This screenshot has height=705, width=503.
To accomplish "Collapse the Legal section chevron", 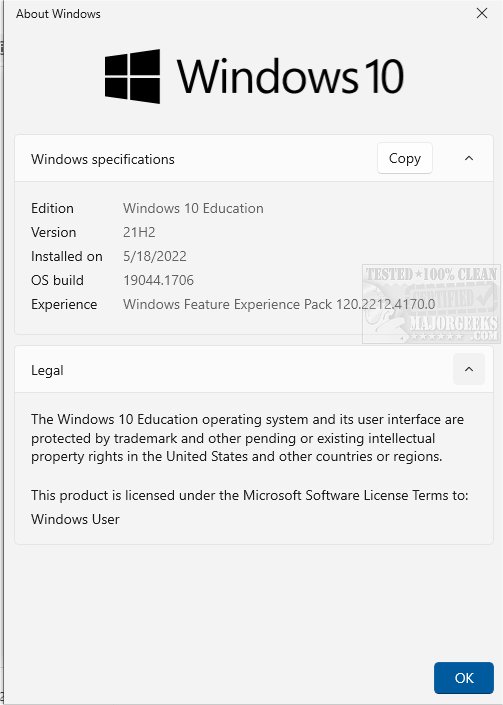I will pyautogui.click(x=469, y=369).
